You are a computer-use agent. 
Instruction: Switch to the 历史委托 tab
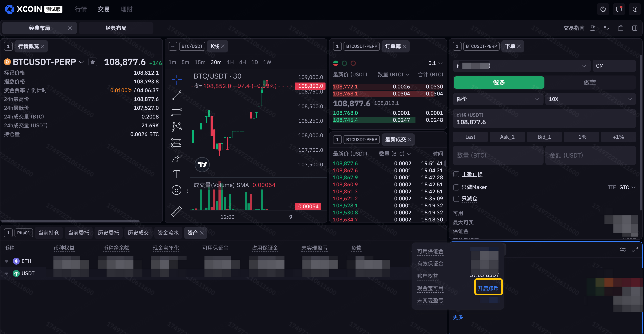108,233
